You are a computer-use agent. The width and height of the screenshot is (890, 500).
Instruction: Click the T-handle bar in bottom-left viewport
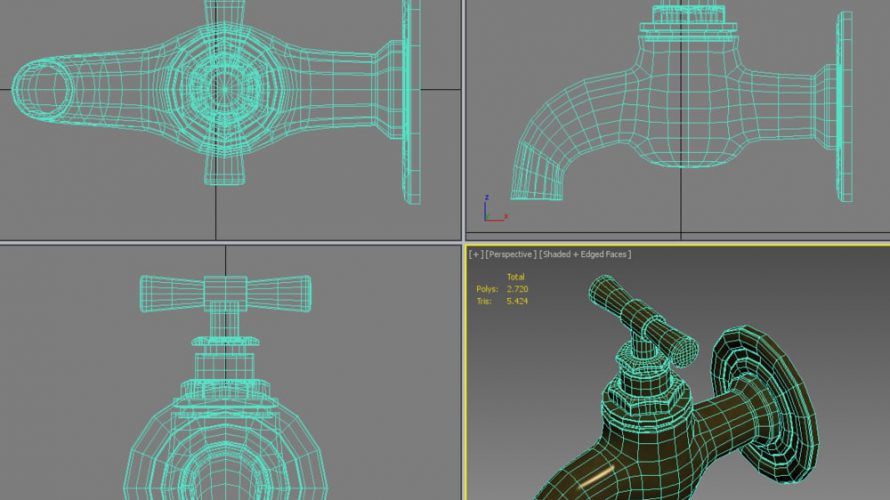pos(225,291)
